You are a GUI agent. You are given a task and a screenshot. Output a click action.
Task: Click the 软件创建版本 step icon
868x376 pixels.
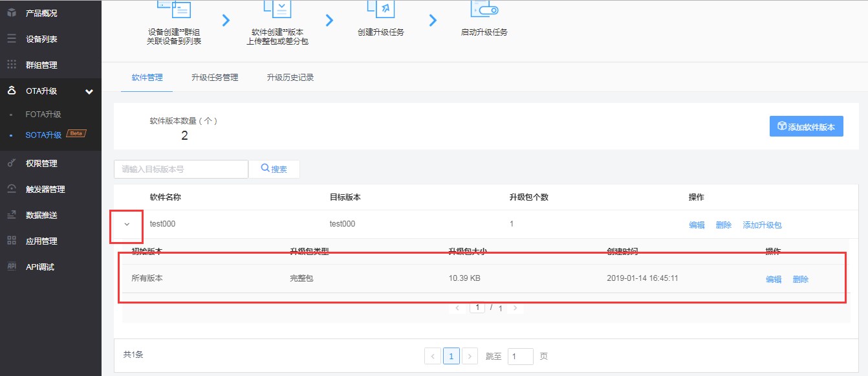point(277,8)
